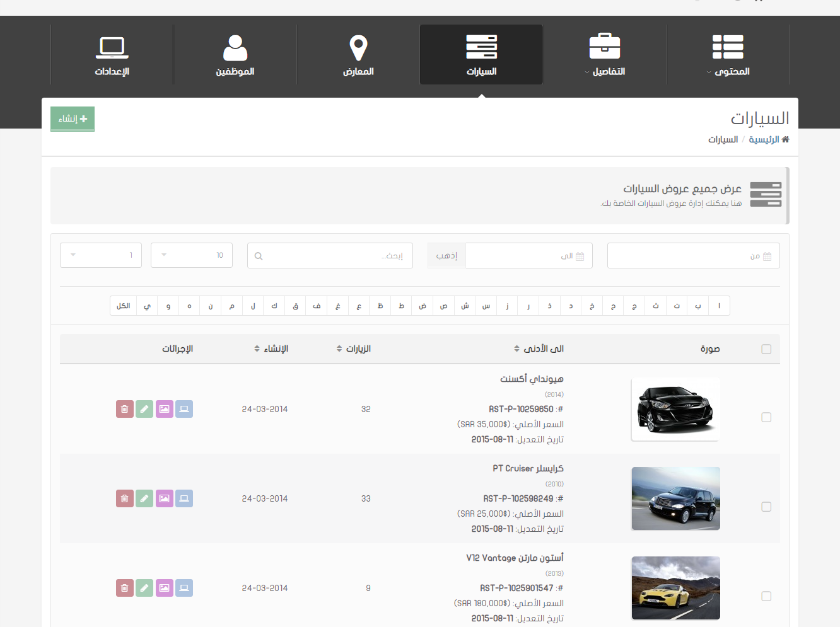Viewport: 840px width, 627px height.
Task: Toggle the select-all checkbox in table header
Action: point(766,349)
